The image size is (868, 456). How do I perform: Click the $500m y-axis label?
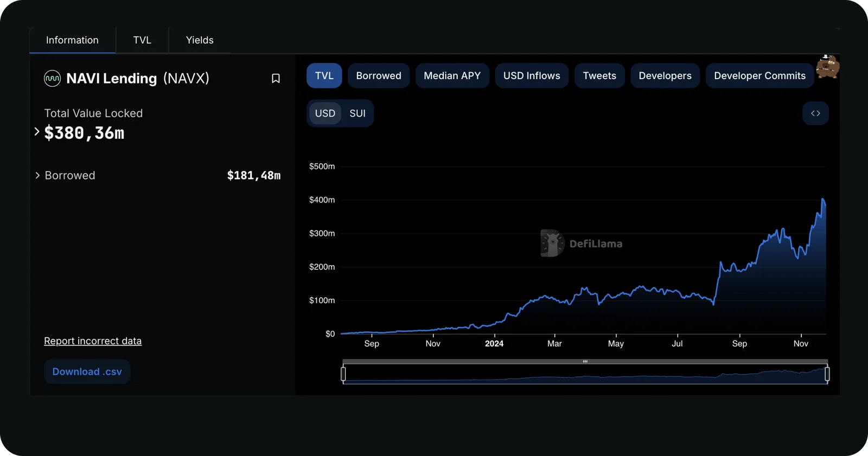[322, 166]
